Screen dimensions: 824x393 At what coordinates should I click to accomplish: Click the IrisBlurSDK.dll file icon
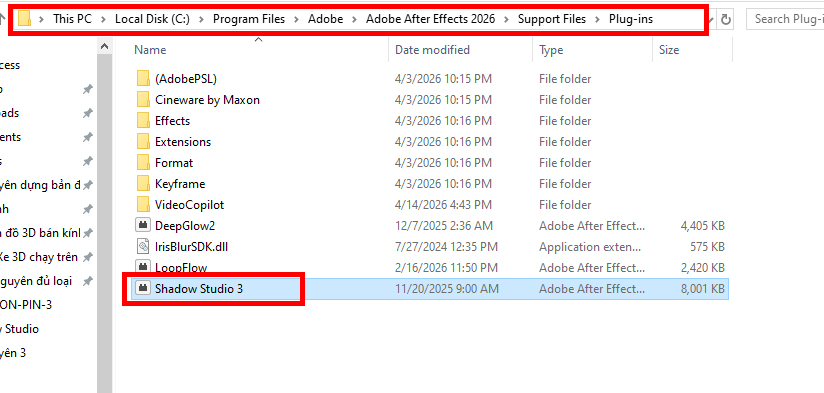click(x=143, y=246)
